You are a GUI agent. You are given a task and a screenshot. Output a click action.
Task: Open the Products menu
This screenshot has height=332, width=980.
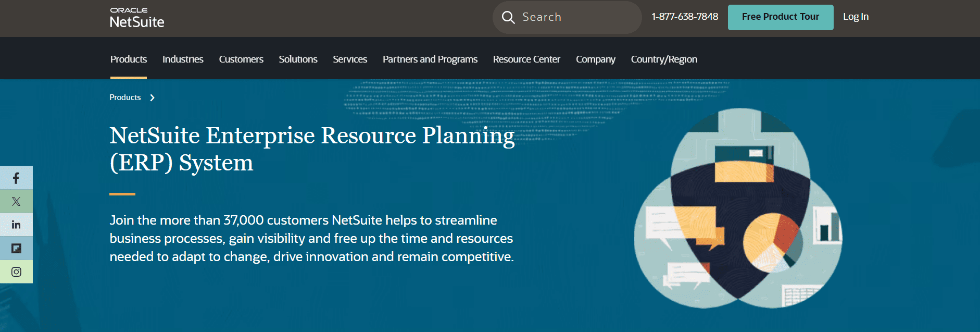[x=129, y=59]
